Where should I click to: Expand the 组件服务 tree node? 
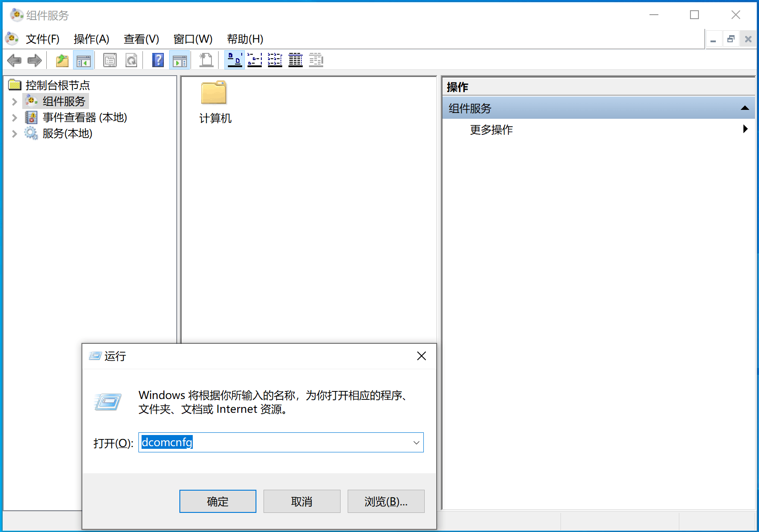tap(15, 101)
